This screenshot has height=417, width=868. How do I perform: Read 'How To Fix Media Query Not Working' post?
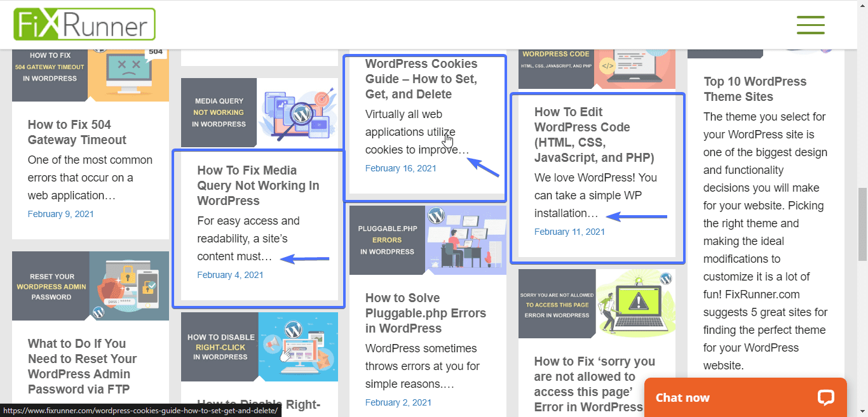[x=258, y=185]
